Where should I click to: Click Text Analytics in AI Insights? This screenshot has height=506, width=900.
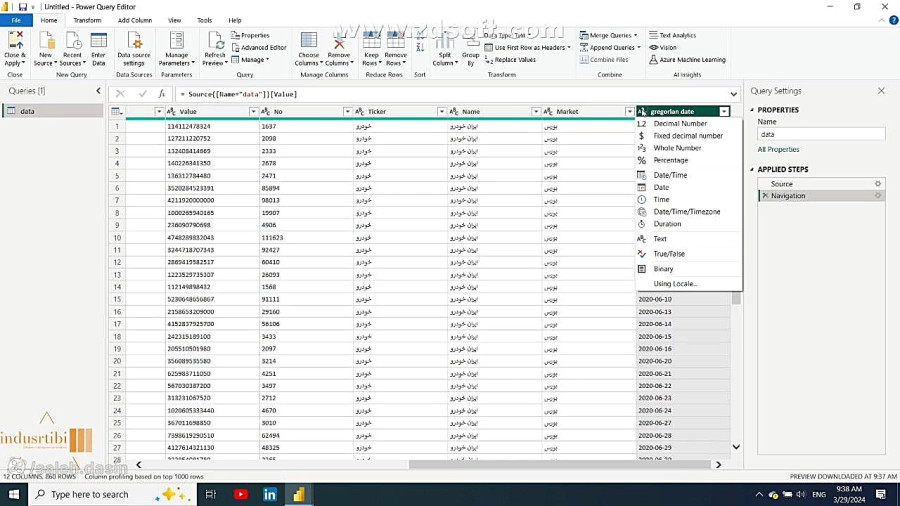pyautogui.click(x=673, y=35)
